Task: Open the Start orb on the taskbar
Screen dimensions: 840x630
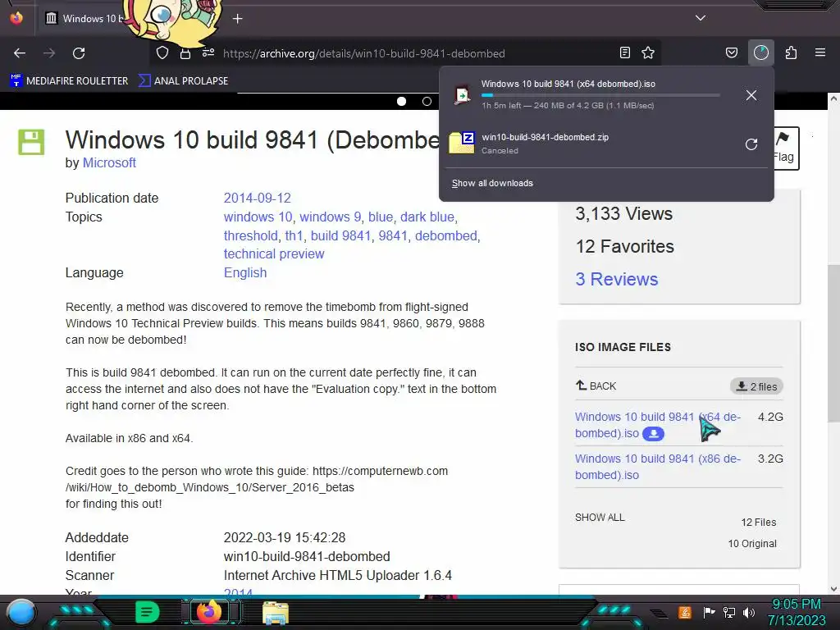Action: [x=21, y=612]
